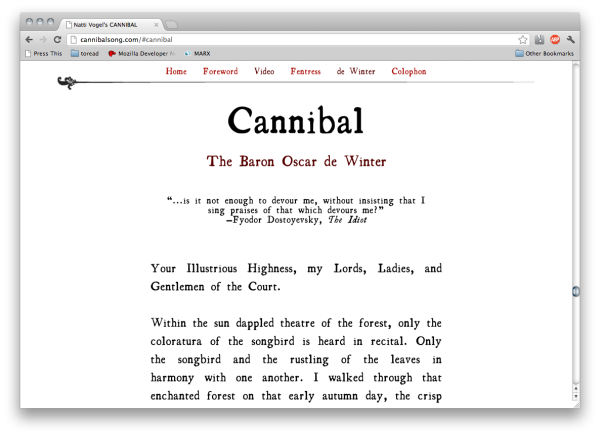Screen dimensions: 600x436
Task: Open the Foreword section
Action: 220,72
